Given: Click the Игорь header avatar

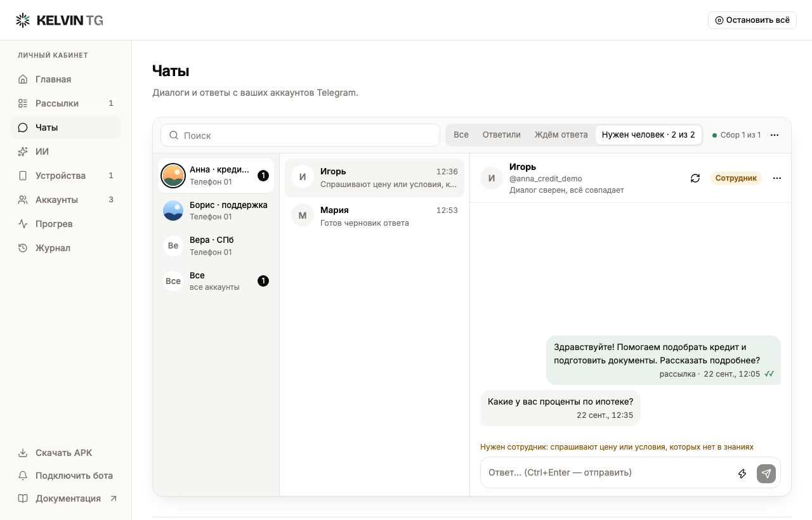Looking at the screenshot, I should click(x=492, y=178).
